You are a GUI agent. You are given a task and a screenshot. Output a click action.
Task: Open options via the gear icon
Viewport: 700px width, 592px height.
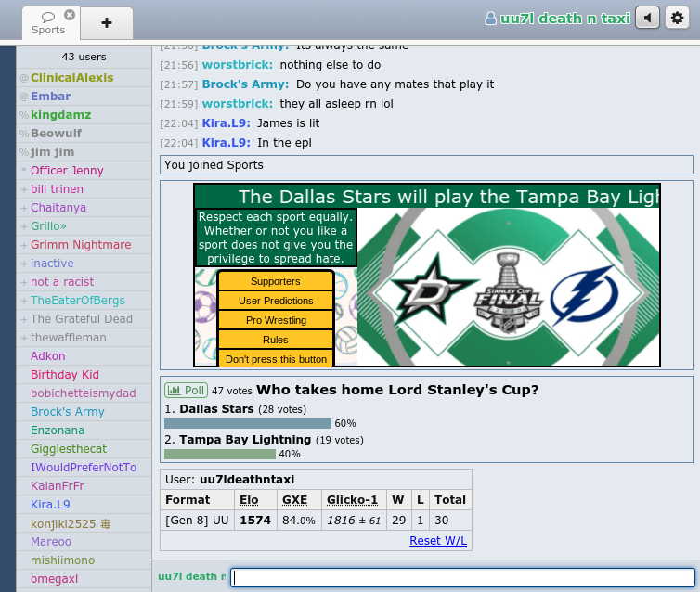click(677, 18)
